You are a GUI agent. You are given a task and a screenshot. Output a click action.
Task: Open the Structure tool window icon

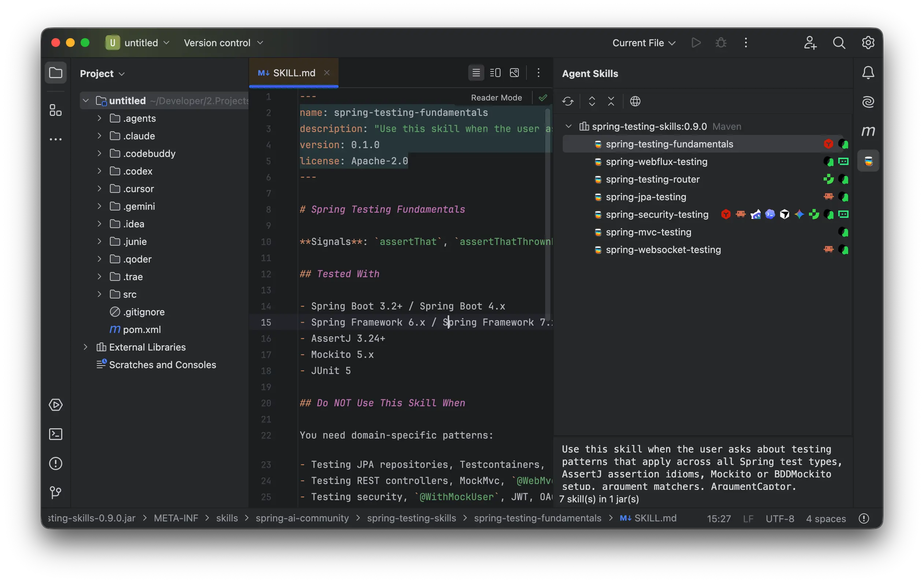point(56,111)
